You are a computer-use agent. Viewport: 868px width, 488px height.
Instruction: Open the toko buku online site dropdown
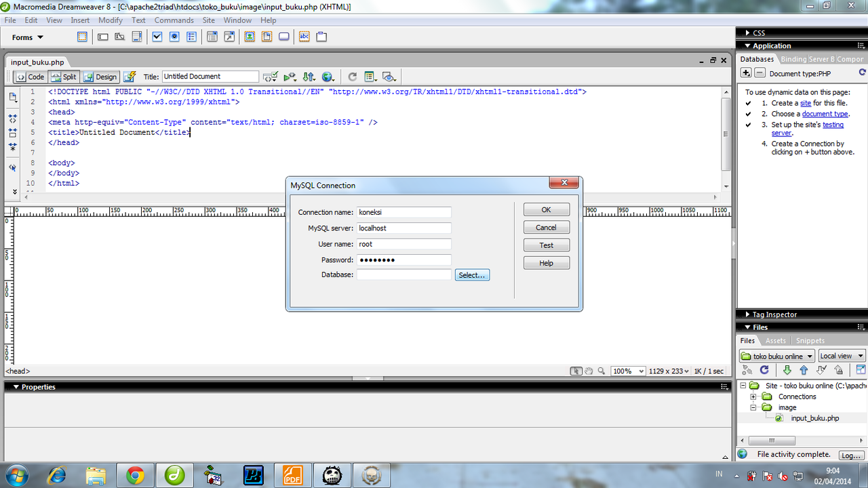776,356
